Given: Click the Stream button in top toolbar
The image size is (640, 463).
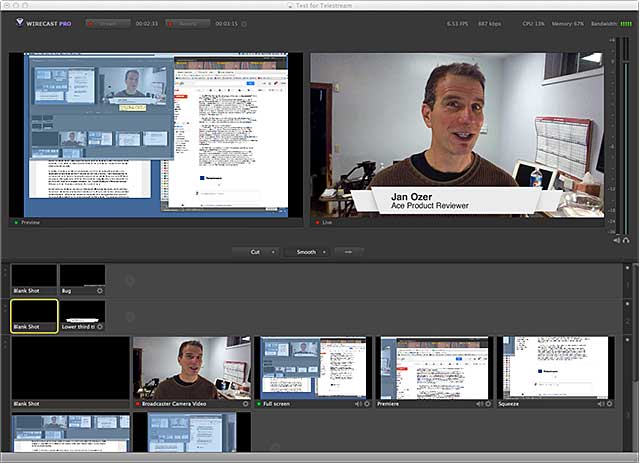Looking at the screenshot, I should (x=109, y=22).
